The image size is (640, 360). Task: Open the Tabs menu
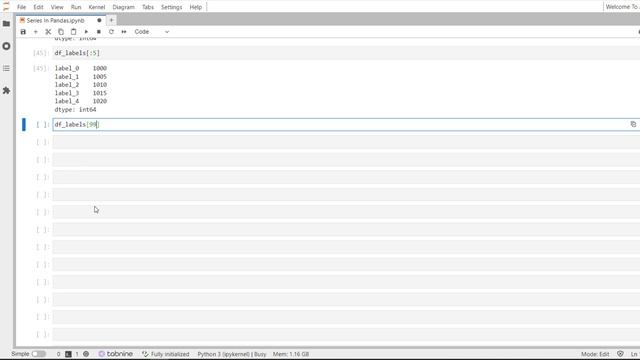click(x=148, y=7)
